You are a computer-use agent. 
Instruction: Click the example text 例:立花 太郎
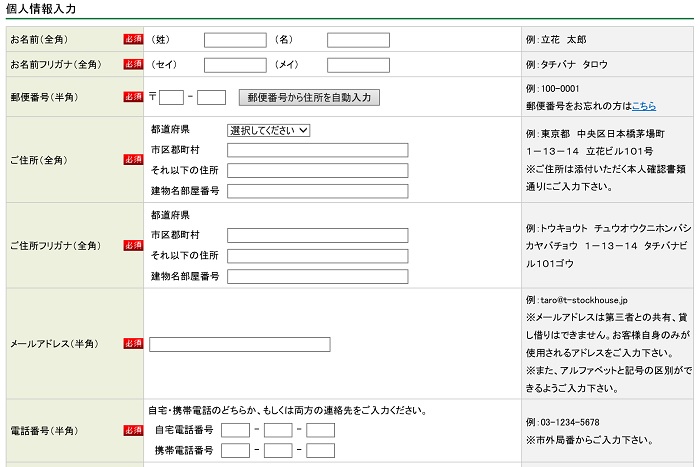pyautogui.click(x=556, y=40)
